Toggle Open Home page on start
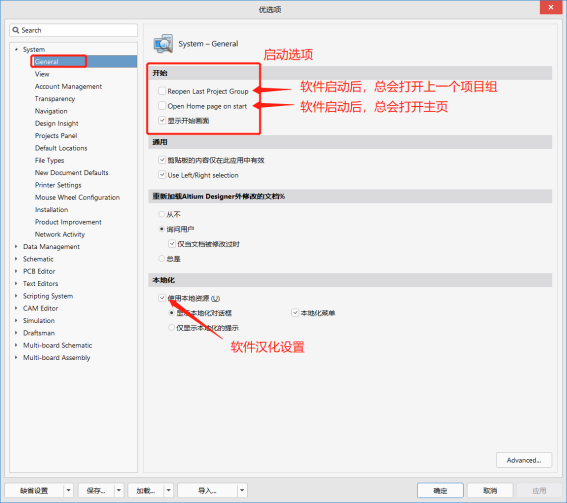Image resolution: width=567 pixels, height=503 pixels. [x=162, y=106]
